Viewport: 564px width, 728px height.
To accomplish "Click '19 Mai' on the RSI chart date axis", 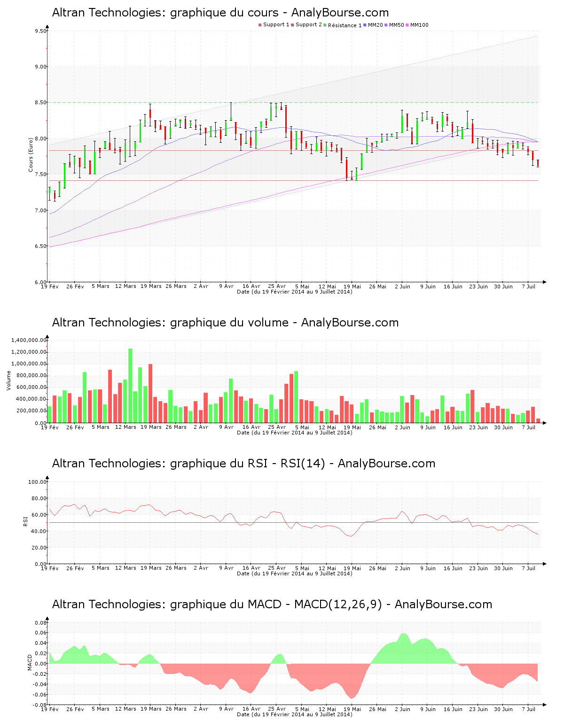I will pos(352,568).
